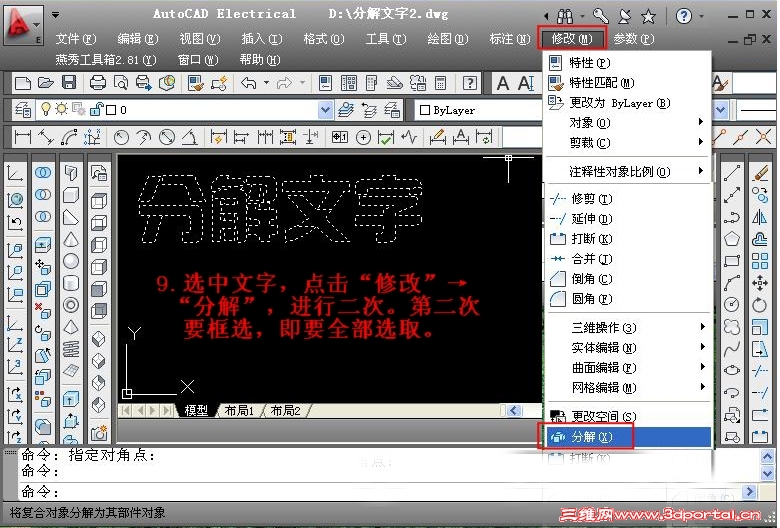Toggle layer 0 on/off lightbulb
Screen dimensions: 780x528
click(x=46, y=109)
